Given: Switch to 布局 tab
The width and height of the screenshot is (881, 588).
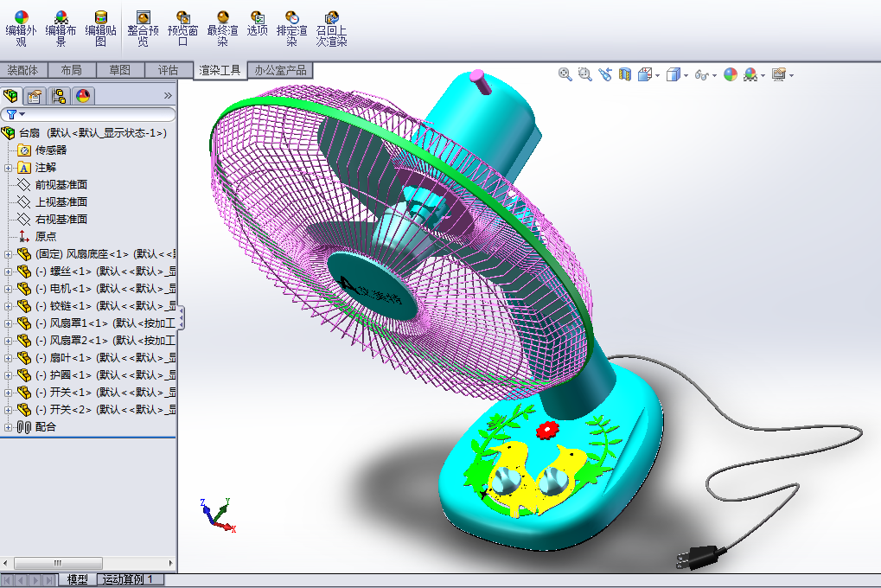Looking at the screenshot, I should point(72,70).
